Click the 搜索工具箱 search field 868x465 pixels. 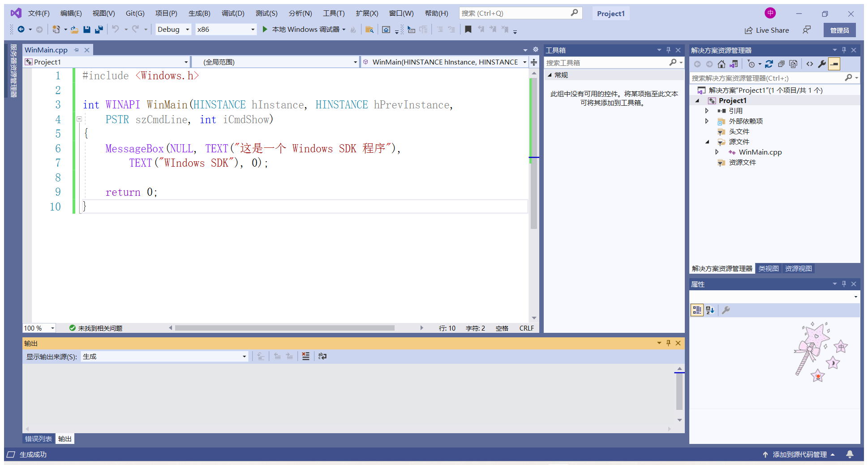coord(614,63)
